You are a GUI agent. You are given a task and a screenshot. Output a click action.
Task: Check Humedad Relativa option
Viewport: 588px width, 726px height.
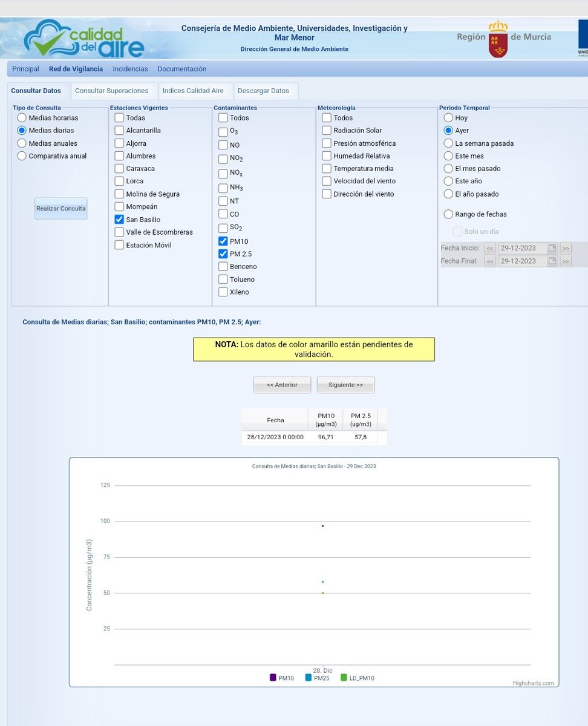pyautogui.click(x=327, y=156)
